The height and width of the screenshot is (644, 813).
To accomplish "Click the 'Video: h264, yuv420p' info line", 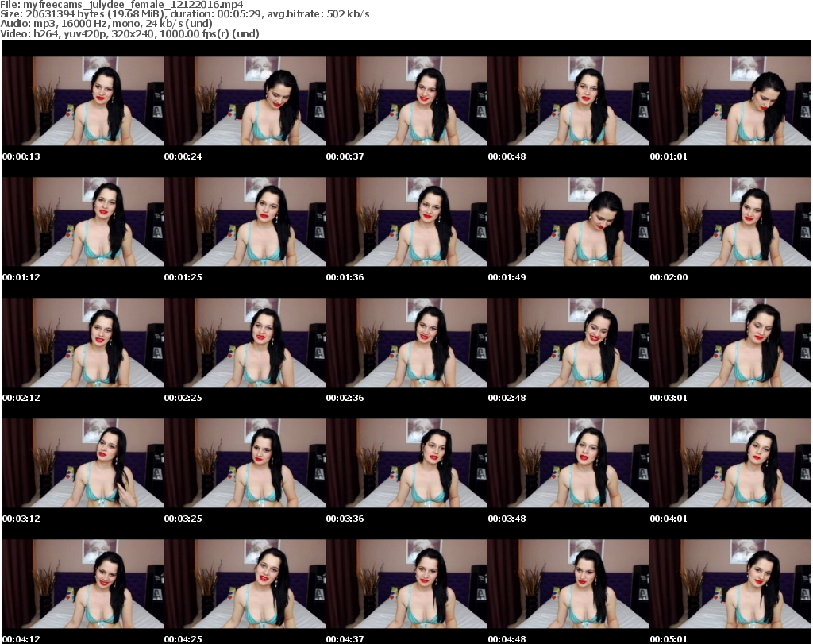I will 129,33.
